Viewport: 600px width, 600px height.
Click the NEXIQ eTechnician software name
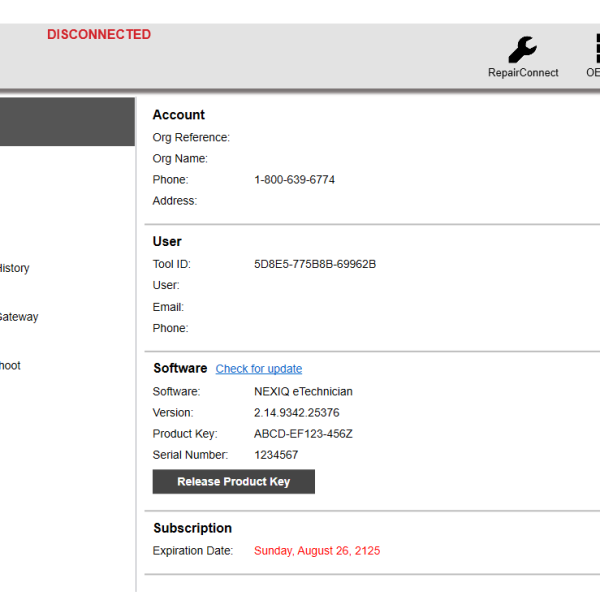(x=303, y=392)
